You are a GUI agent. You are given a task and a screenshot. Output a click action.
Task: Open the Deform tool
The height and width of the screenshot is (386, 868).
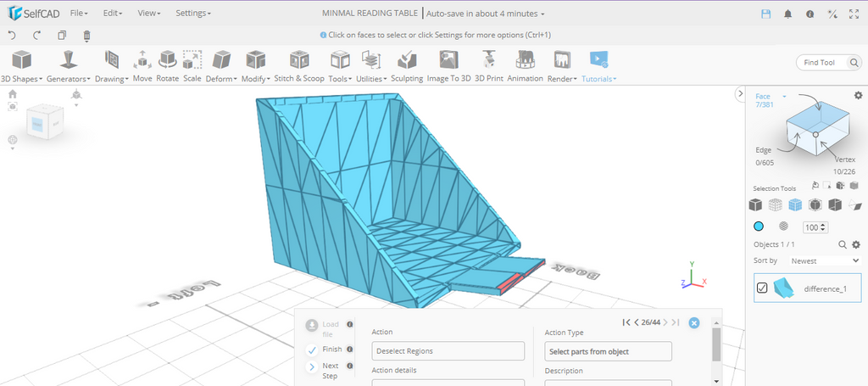(221, 66)
